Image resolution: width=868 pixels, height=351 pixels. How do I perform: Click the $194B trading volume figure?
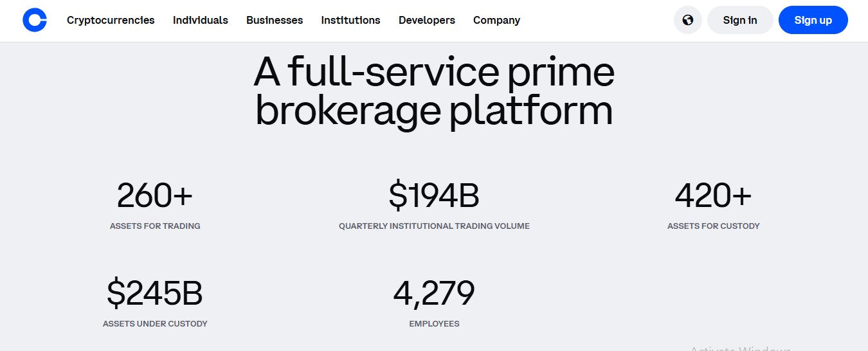(x=434, y=195)
